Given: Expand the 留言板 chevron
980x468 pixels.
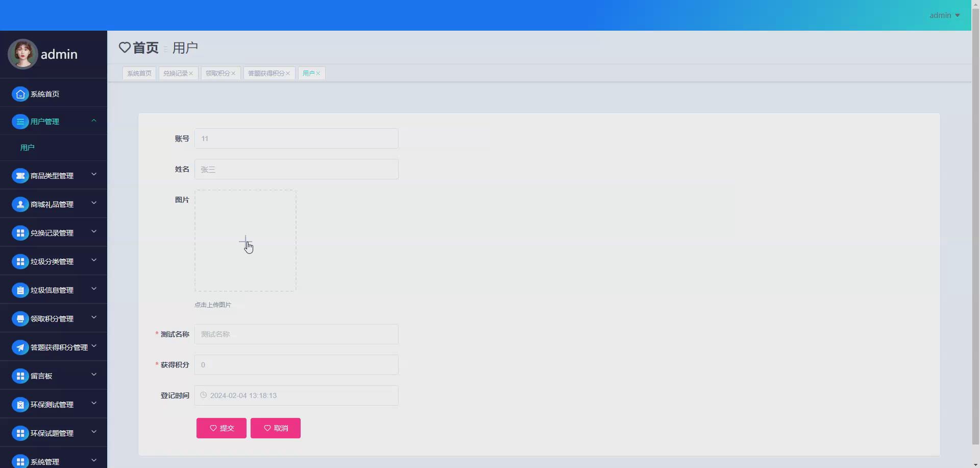Looking at the screenshot, I should [94, 375].
